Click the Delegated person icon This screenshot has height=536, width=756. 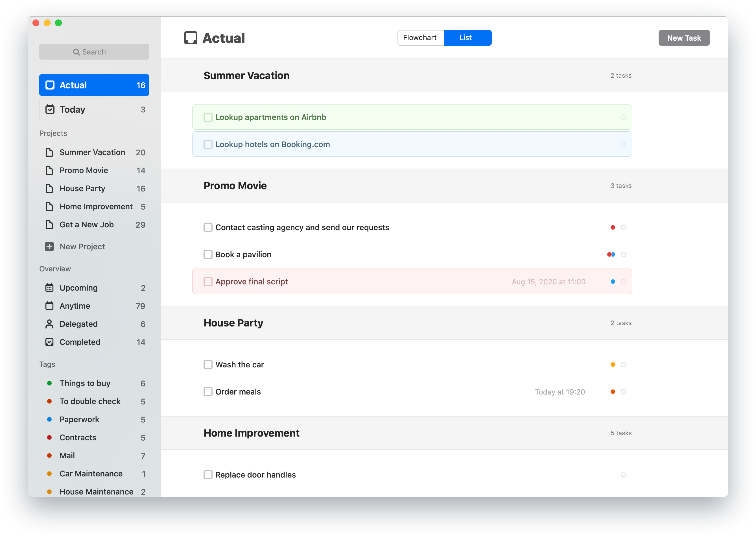point(49,324)
